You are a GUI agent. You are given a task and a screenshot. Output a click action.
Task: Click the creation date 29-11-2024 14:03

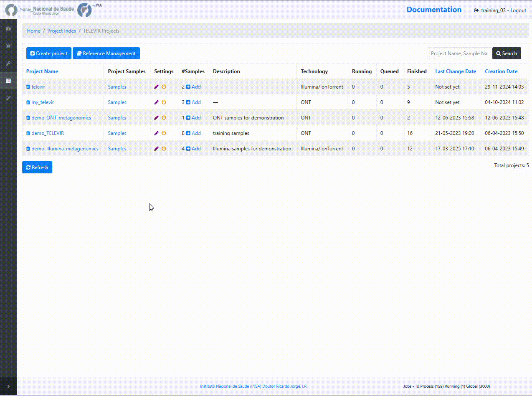pos(504,87)
